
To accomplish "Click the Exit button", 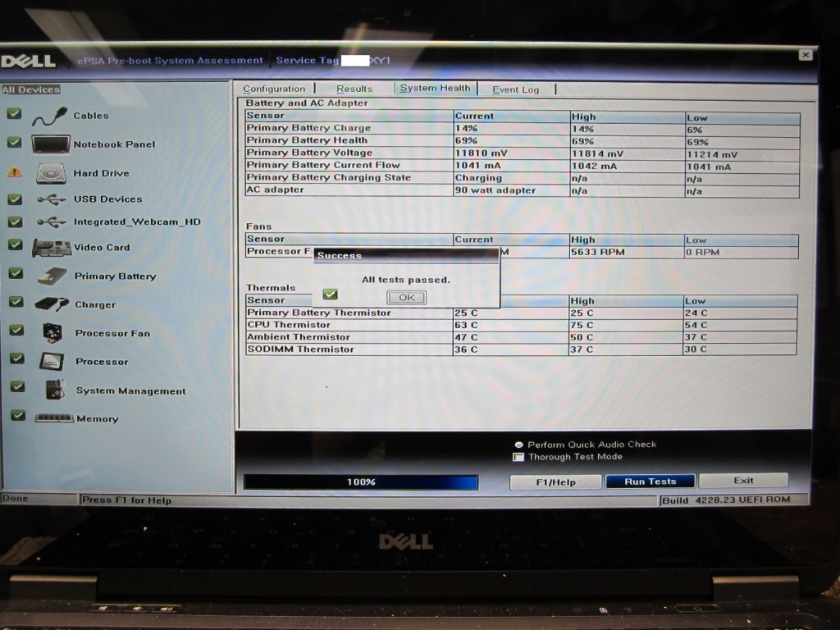I will coord(743,480).
